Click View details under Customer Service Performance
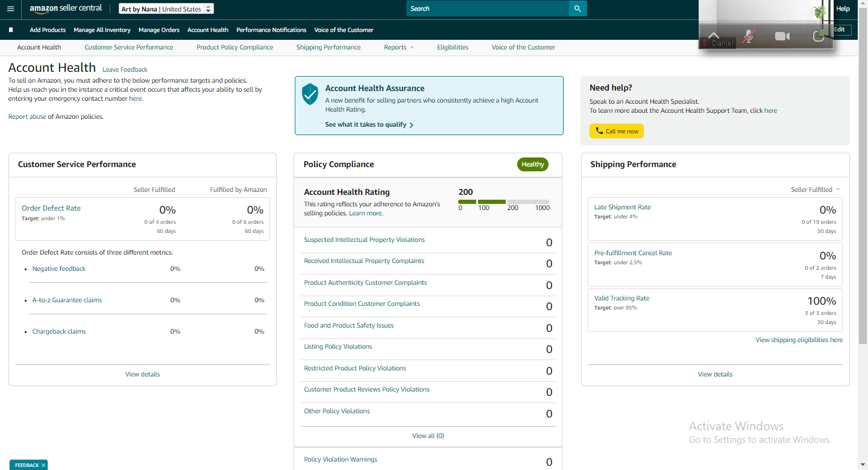The image size is (868, 470). [143, 374]
